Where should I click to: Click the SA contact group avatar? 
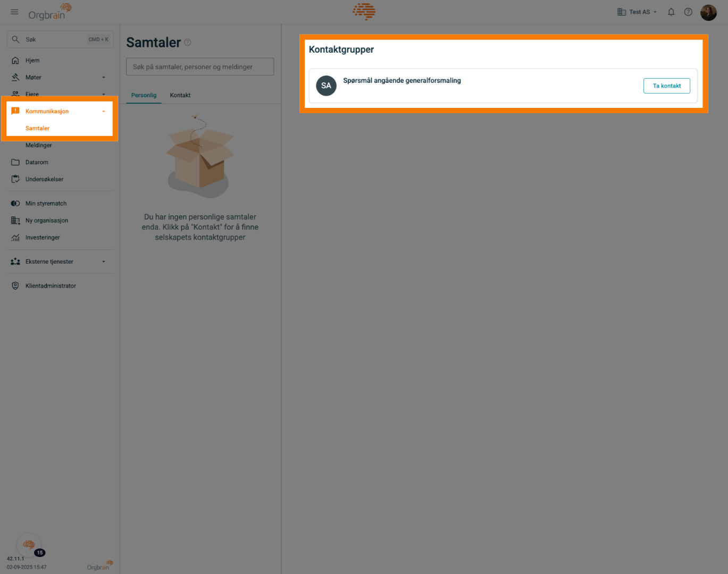(327, 86)
